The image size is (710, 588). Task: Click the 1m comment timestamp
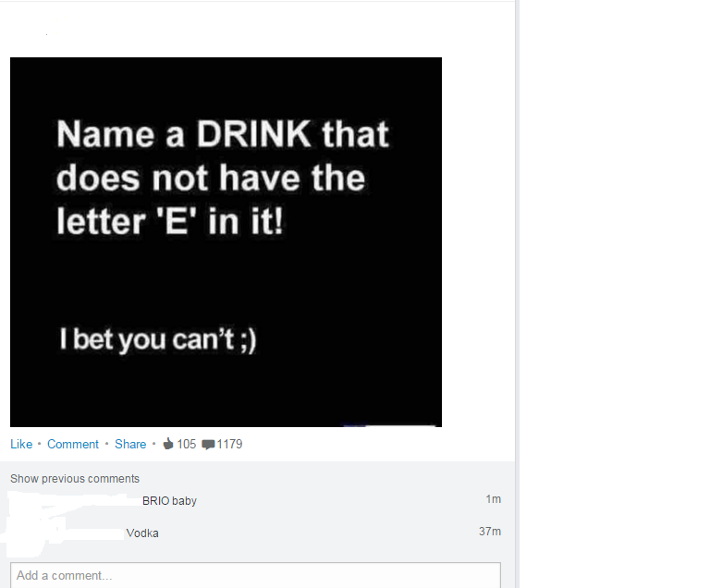pos(493,499)
